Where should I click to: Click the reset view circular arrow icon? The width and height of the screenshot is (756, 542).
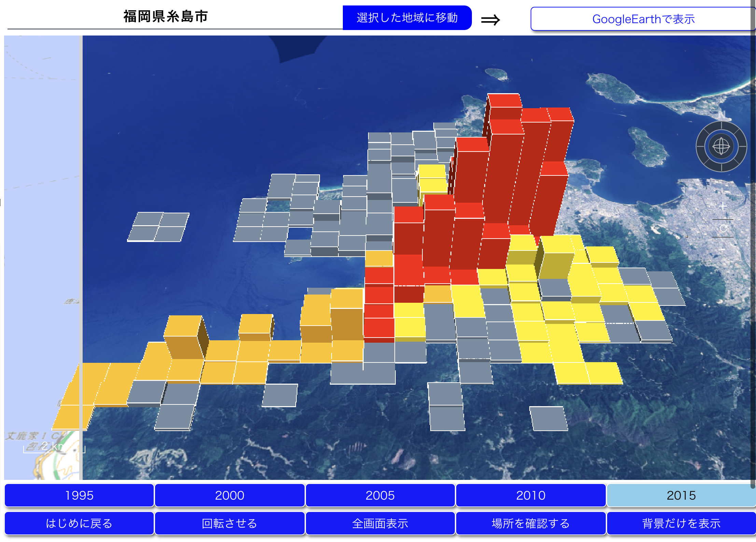(723, 228)
